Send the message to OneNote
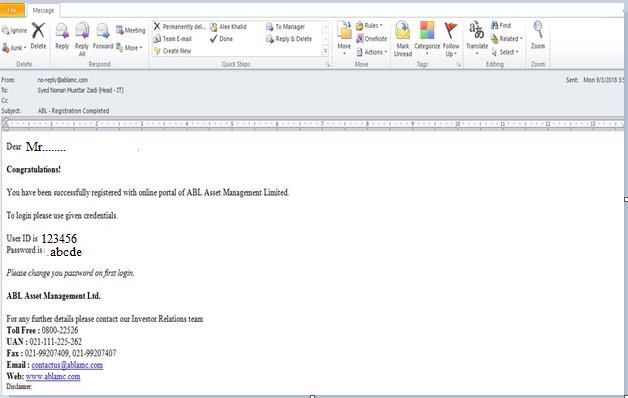The width and height of the screenshot is (628, 398). click(x=372, y=39)
